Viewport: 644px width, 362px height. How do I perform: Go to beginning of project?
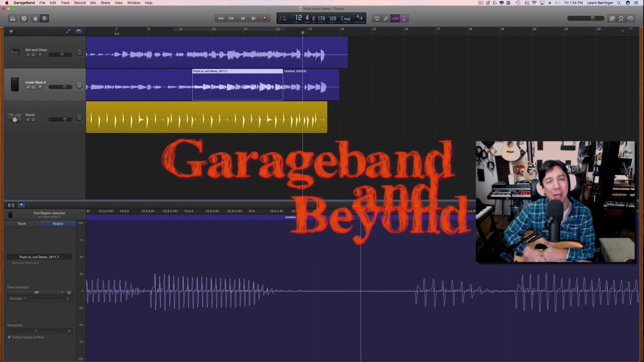click(x=243, y=19)
